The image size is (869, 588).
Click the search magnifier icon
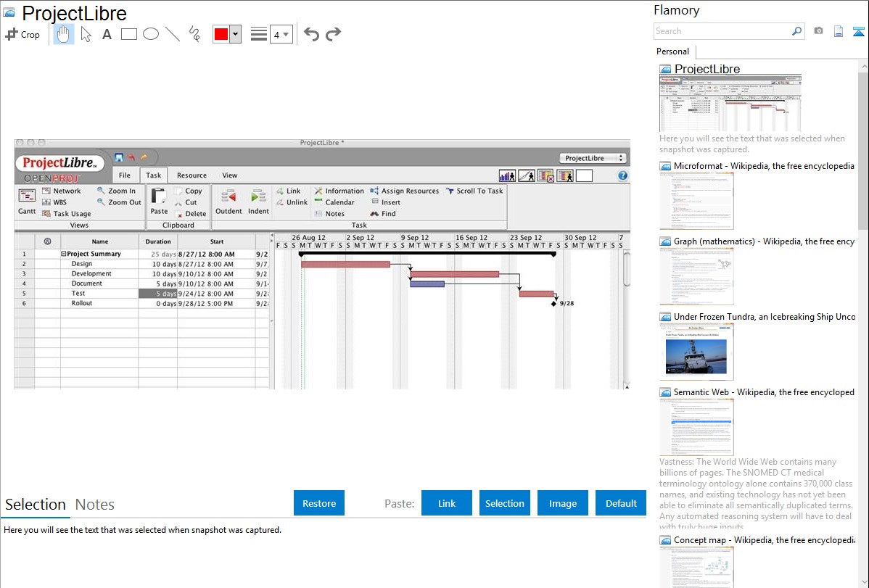tap(797, 31)
